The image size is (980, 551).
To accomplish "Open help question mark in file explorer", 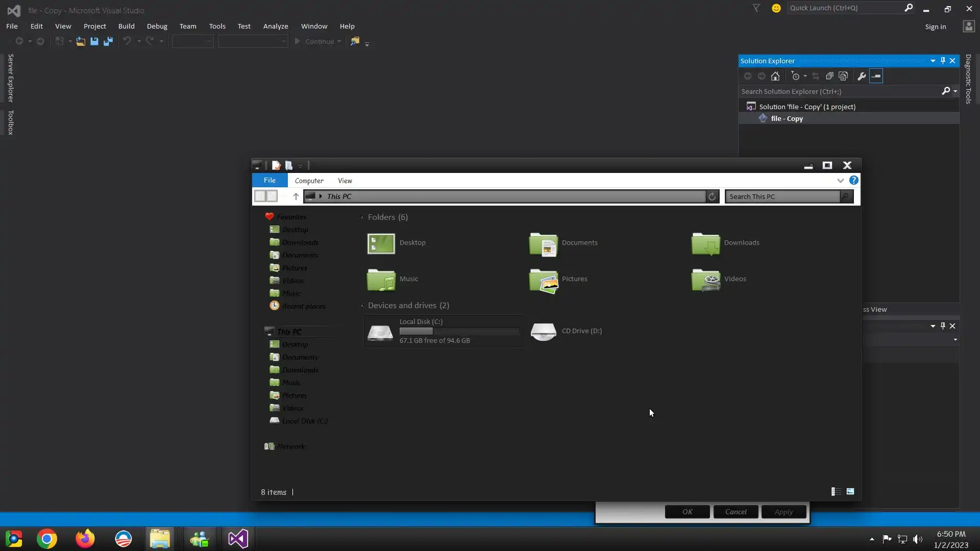I will click(x=853, y=181).
